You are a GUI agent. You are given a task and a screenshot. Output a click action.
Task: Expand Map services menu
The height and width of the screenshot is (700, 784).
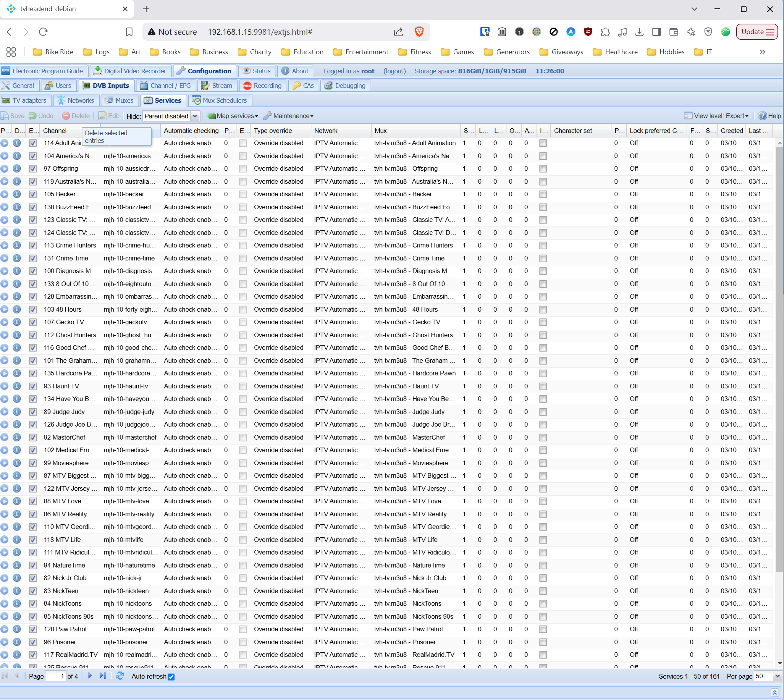(x=233, y=116)
